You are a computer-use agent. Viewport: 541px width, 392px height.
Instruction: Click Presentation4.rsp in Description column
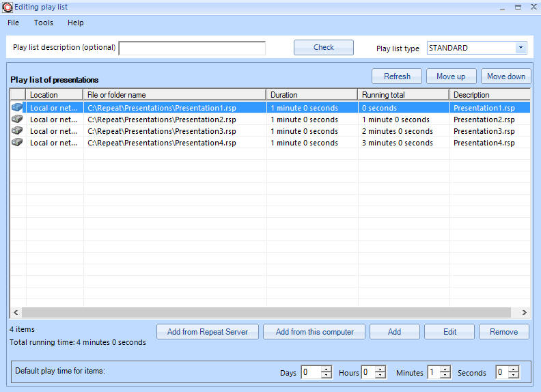click(484, 143)
